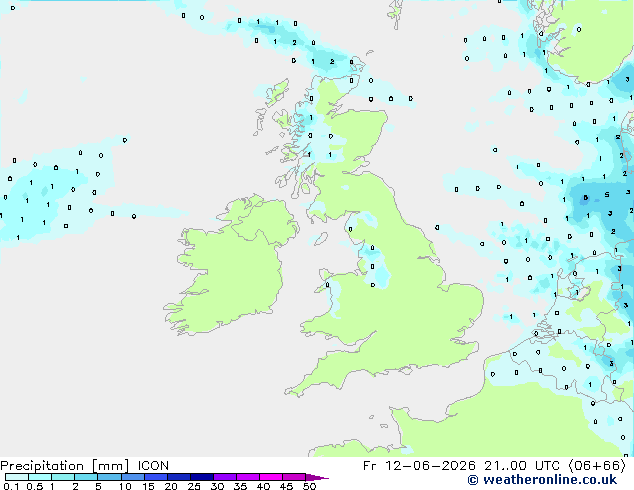This screenshot has width=634, height=490.
Task: Click the dark navy swatch between 25 and 30
Action: tap(202, 477)
